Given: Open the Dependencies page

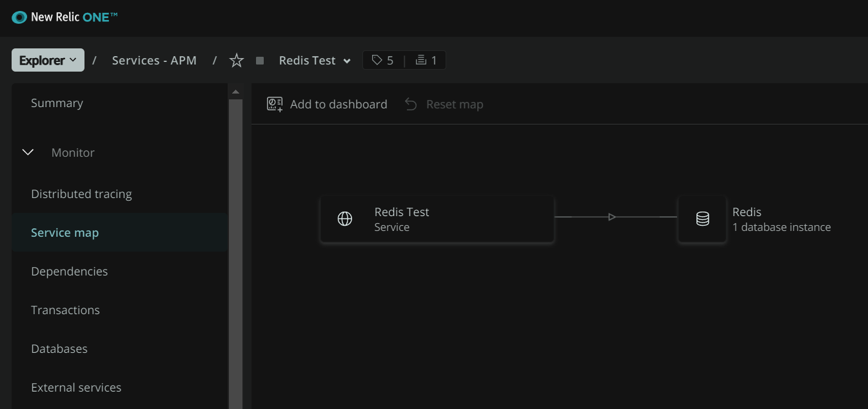Looking at the screenshot, I should point(69,272).
